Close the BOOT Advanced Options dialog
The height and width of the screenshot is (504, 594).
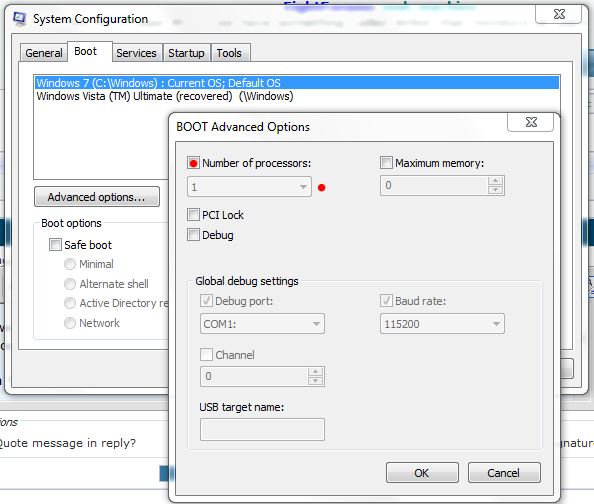(531, 122)
